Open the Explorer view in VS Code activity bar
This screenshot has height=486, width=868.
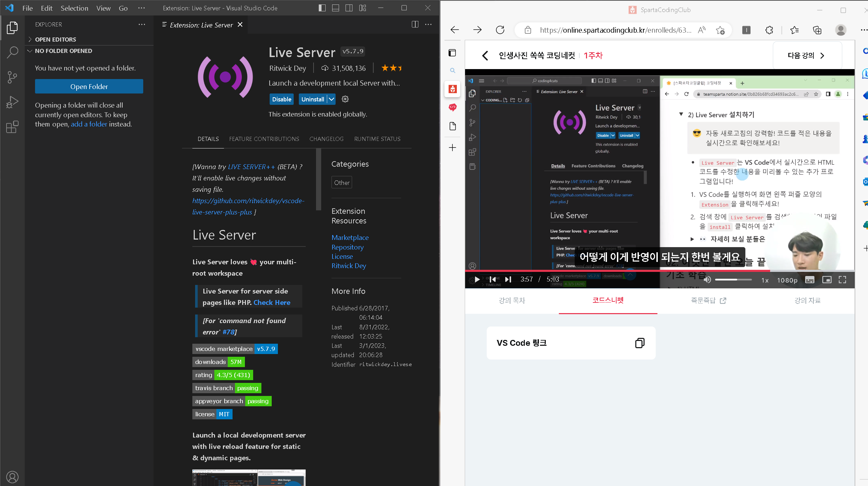point(12,28)
